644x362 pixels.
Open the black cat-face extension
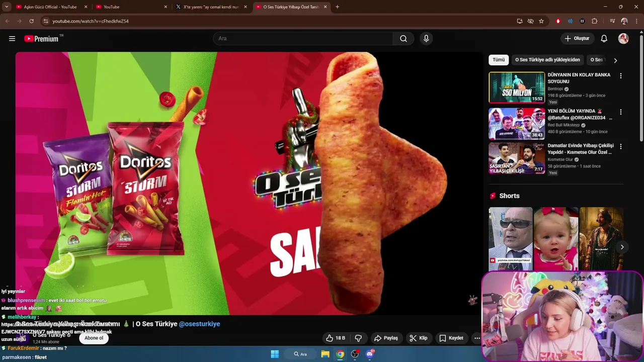click(x=582, y=21)
